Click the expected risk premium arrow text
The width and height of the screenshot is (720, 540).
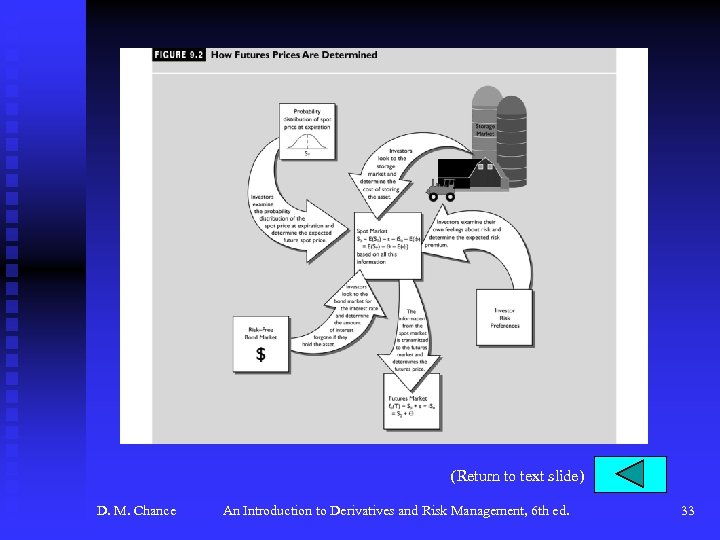coord(464,233)
